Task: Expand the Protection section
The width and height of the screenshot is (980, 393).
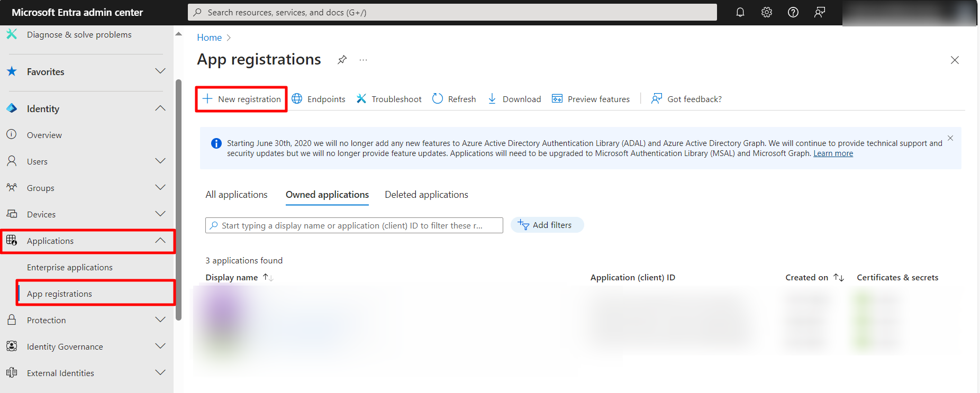Action: [x=160, y=319]
